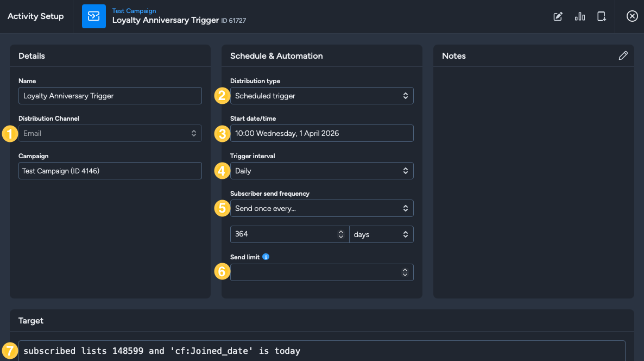Click the export document icon in header

click(x=601, y=16)
